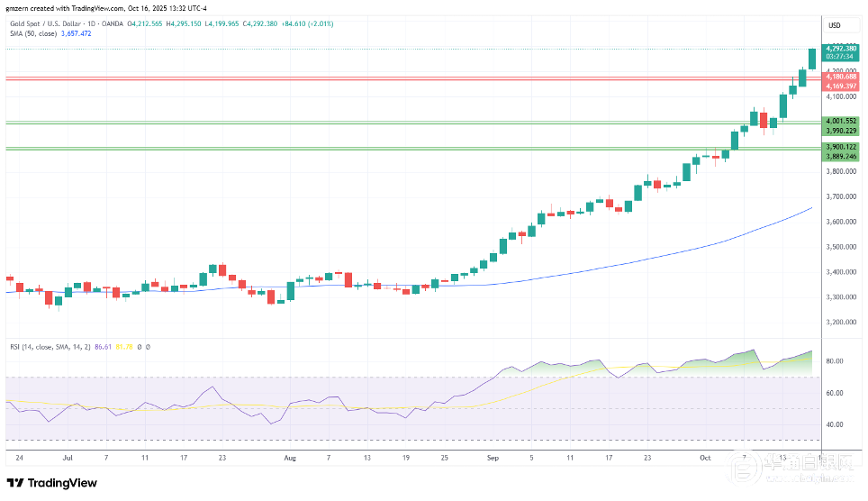Click the green 3,900.122 price level label
Screen dimensions: 868x501
[x=840, y=146]
